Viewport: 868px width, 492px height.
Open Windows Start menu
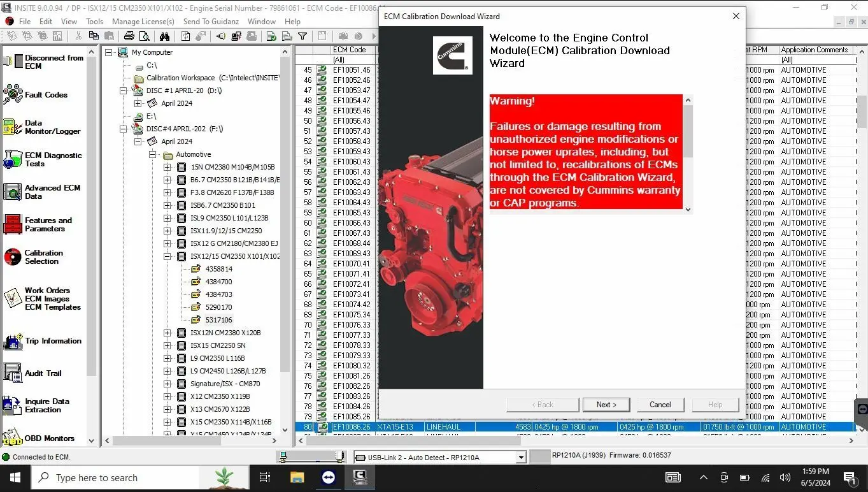(15, 477)
